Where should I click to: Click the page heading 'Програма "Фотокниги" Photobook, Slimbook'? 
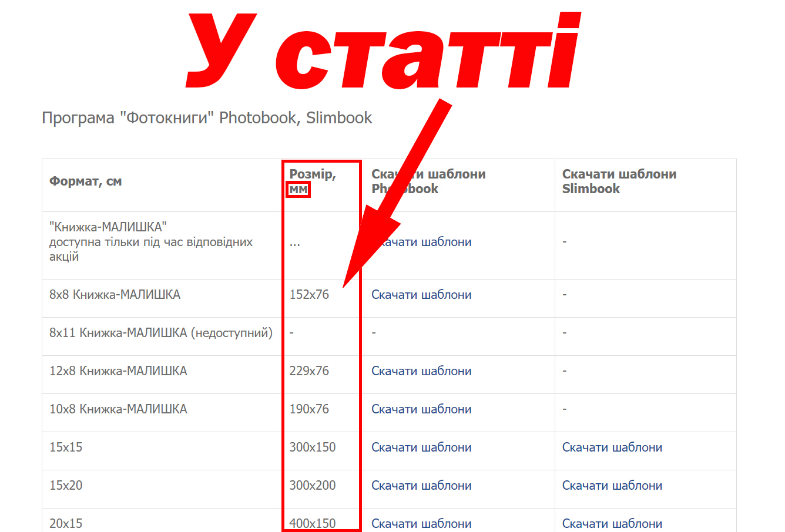pos(207,118)
